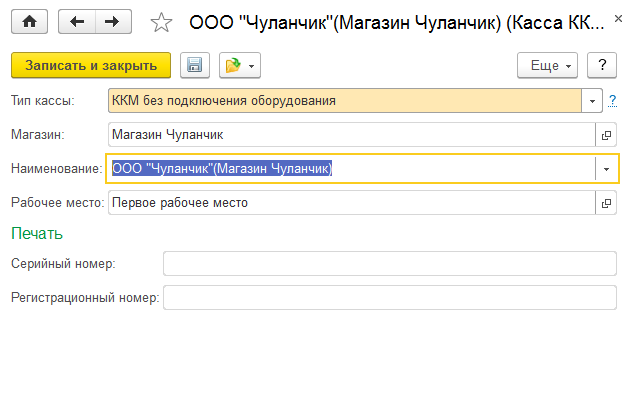635x398 pixels.
Task: Click inside the Рабочее место field
Action: pyautogui.click(x=352, y=203)
